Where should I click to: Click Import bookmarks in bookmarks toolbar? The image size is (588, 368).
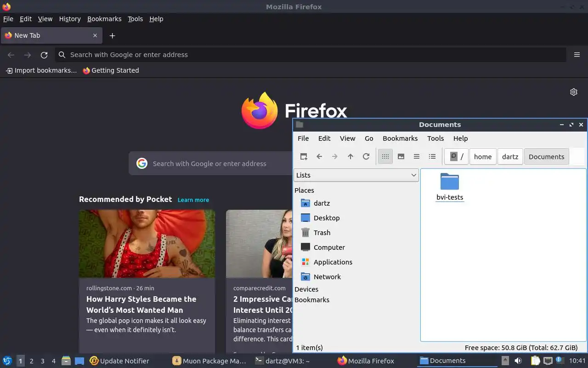pos(41,70)
